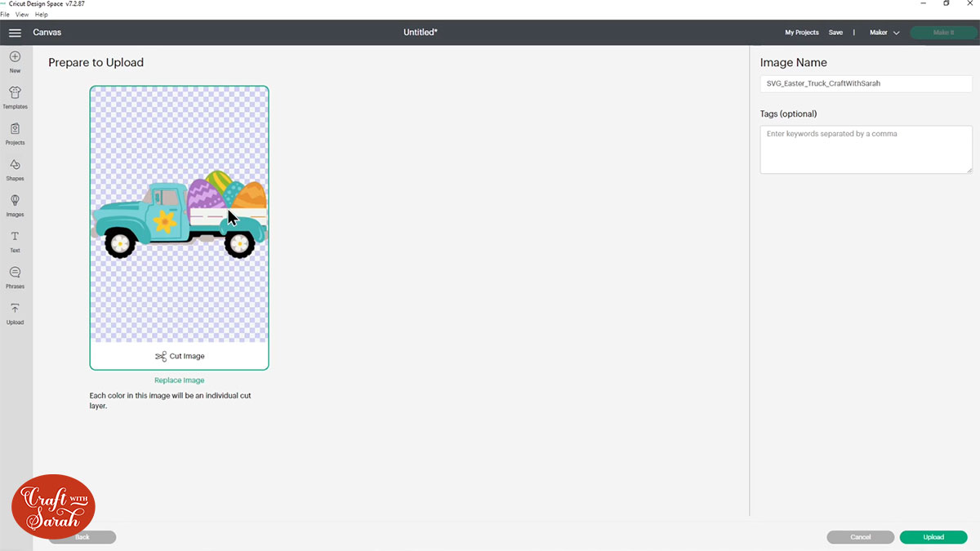Select the Upload tool in the sidebar
The height and width of the screenshot is (551, 980).
15,313
